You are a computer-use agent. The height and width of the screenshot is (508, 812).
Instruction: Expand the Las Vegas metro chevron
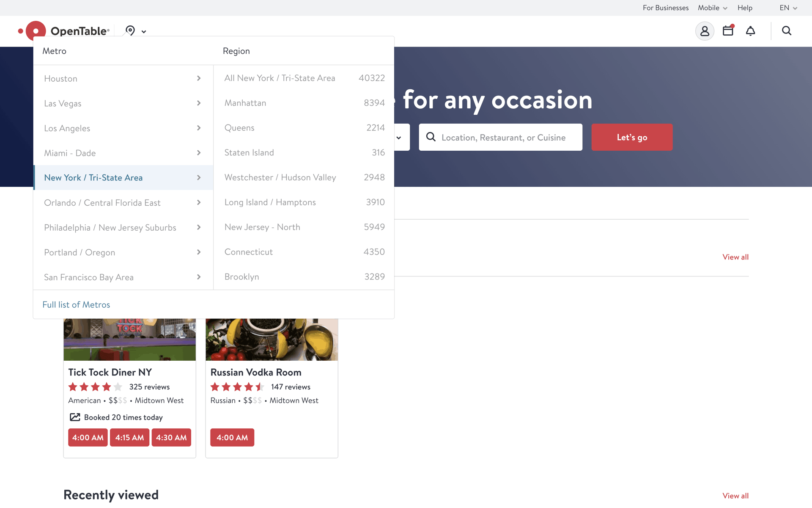click(x=199, y=103)
